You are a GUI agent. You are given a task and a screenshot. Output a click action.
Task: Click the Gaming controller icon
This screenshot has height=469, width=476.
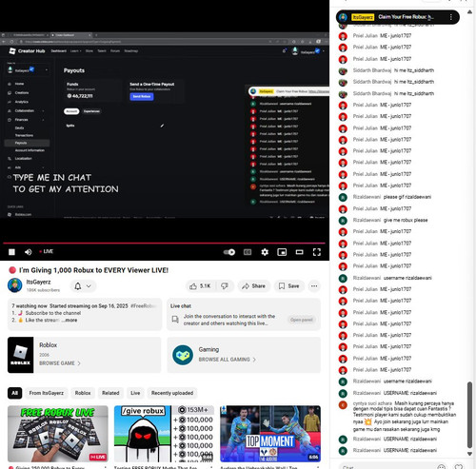183,355
